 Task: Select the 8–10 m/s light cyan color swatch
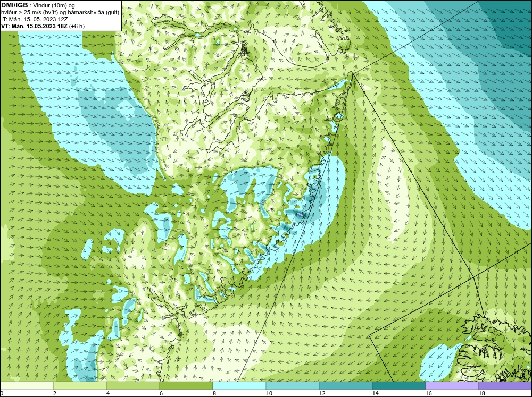tap(239, 385)
